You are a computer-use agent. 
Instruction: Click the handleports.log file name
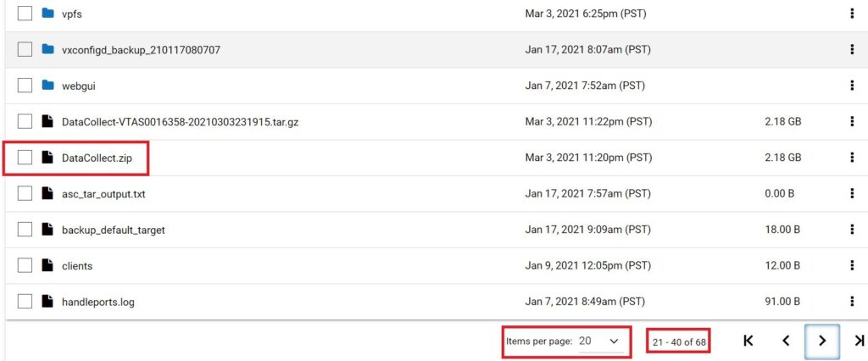(x=98, y=303)
